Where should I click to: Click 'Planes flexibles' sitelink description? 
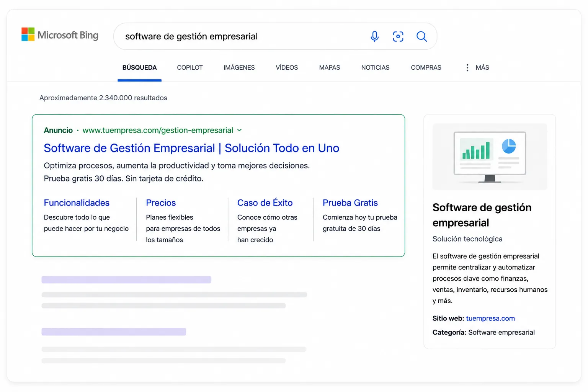click(183, 229)
